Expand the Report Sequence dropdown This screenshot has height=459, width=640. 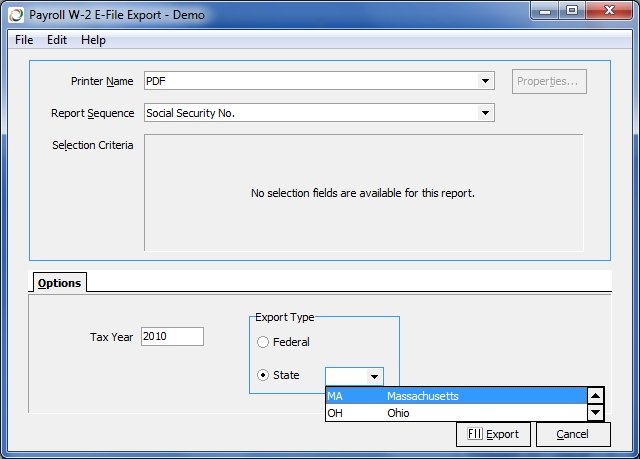pos(485,113)
